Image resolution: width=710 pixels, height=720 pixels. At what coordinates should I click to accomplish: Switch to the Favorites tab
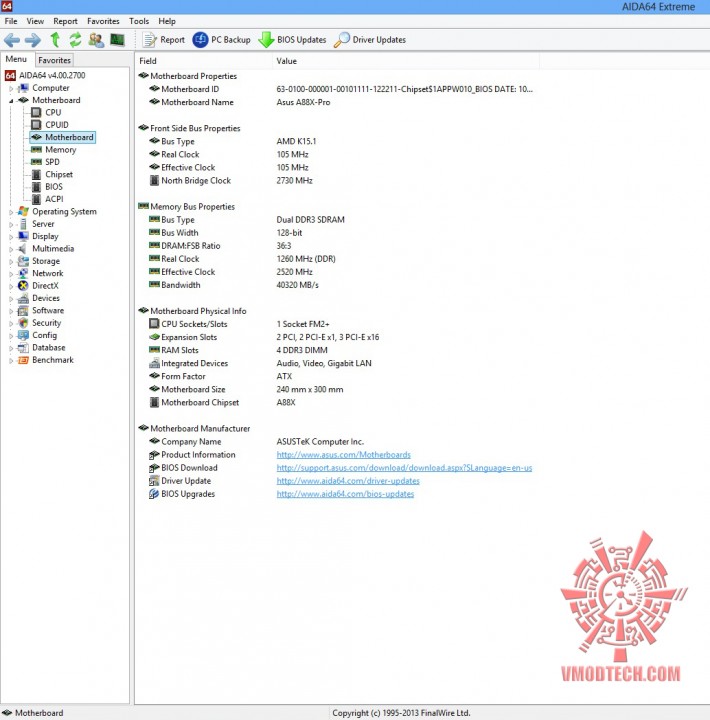click(x=54, y=60)
